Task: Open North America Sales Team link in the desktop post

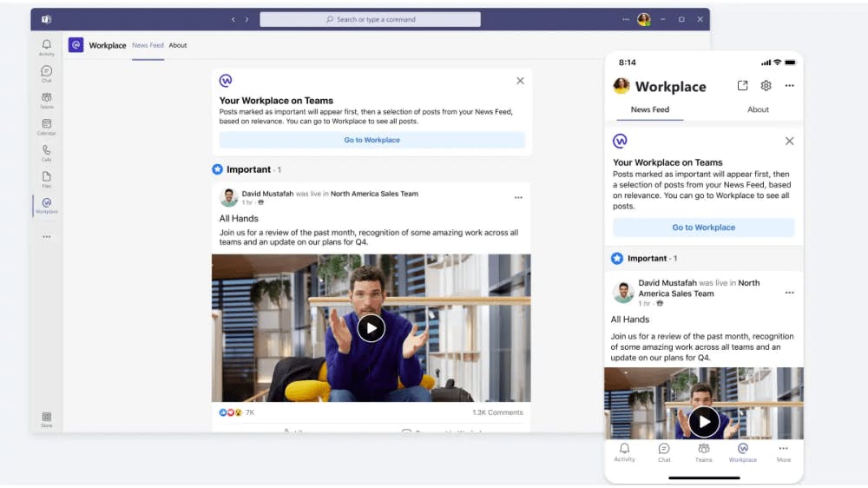Action: pos(374,194)
